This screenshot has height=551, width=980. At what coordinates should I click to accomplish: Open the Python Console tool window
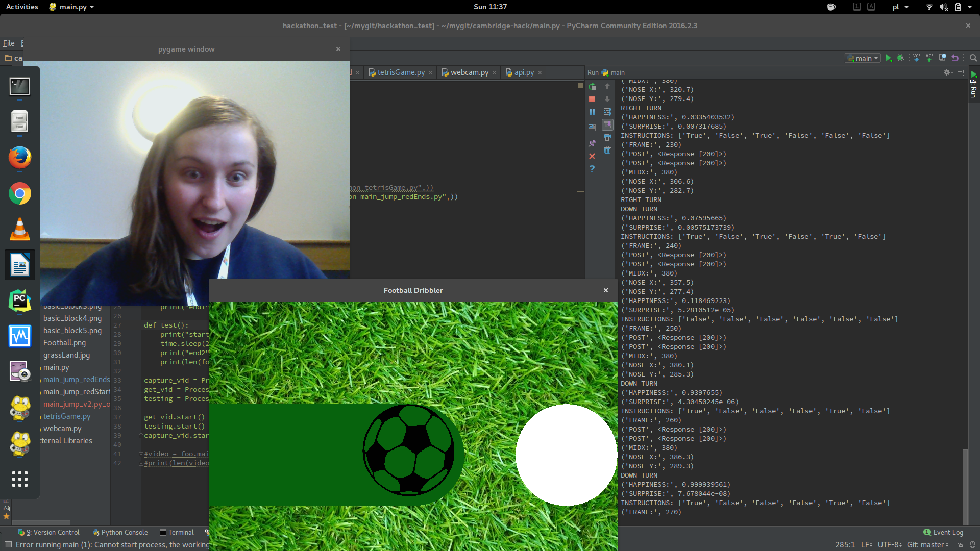pos(120,532)
